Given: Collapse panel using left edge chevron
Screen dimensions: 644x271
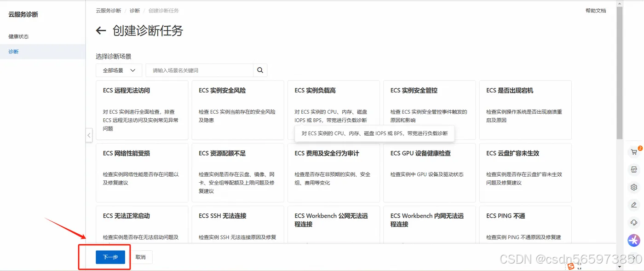Looking at the screenshot, I should click(x=89, y=135).
